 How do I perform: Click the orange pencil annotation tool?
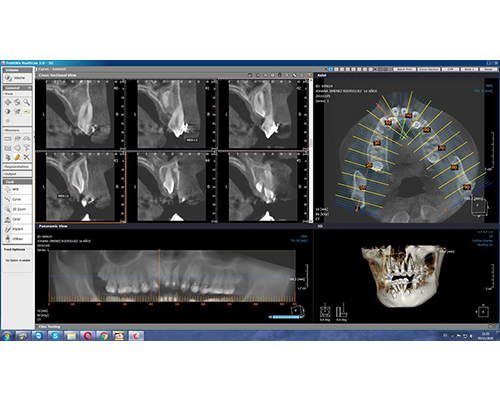coord(17,157)
